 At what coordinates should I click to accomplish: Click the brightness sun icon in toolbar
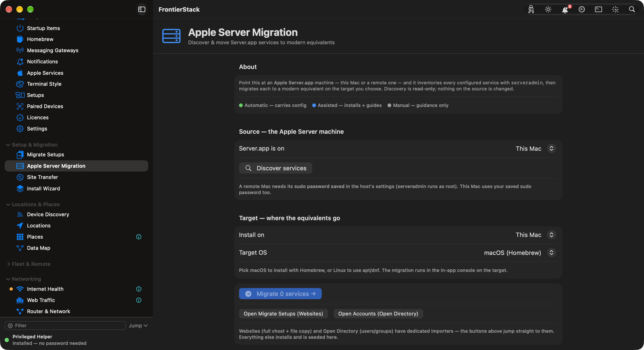[548, 10]
